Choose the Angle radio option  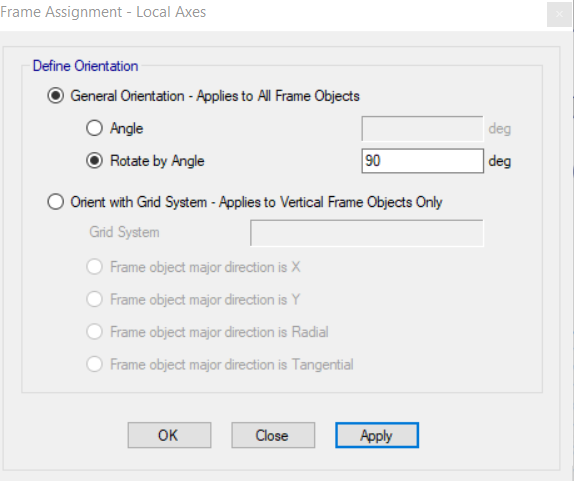[94, 128]
